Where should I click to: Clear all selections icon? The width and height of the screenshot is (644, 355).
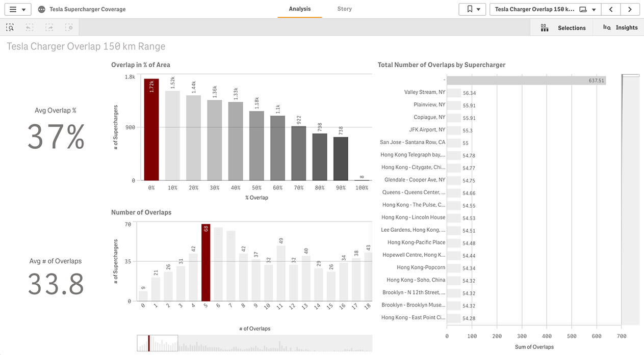[69, 28]
